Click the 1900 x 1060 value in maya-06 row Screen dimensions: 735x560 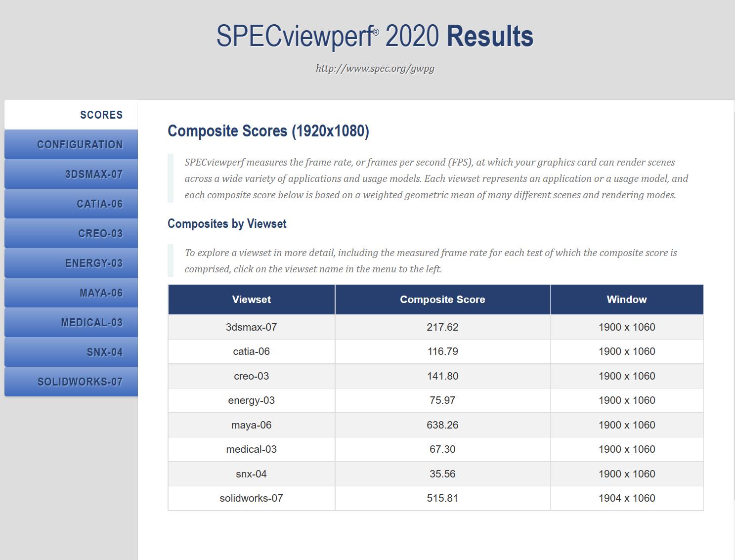pos(627,425)
